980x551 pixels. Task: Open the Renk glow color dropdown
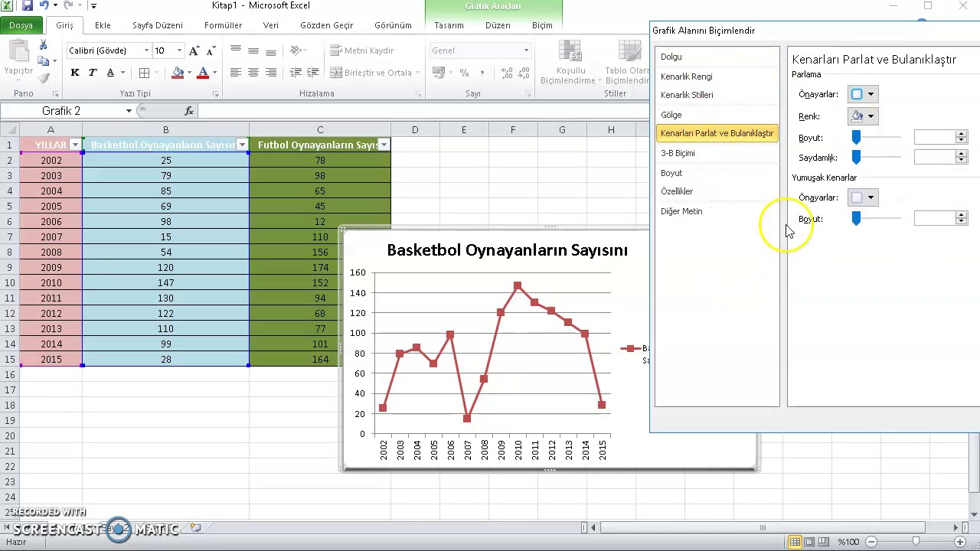tap(862, 116)
